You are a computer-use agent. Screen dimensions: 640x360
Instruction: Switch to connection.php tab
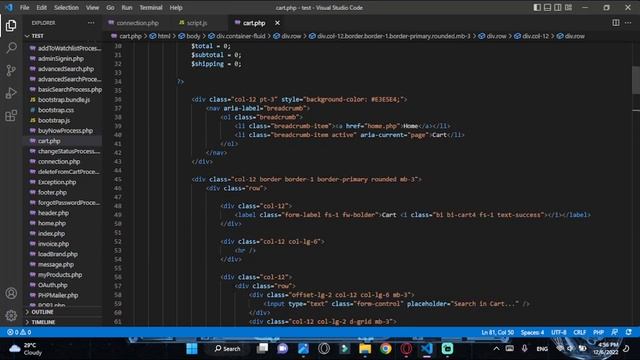coord(138,23)
